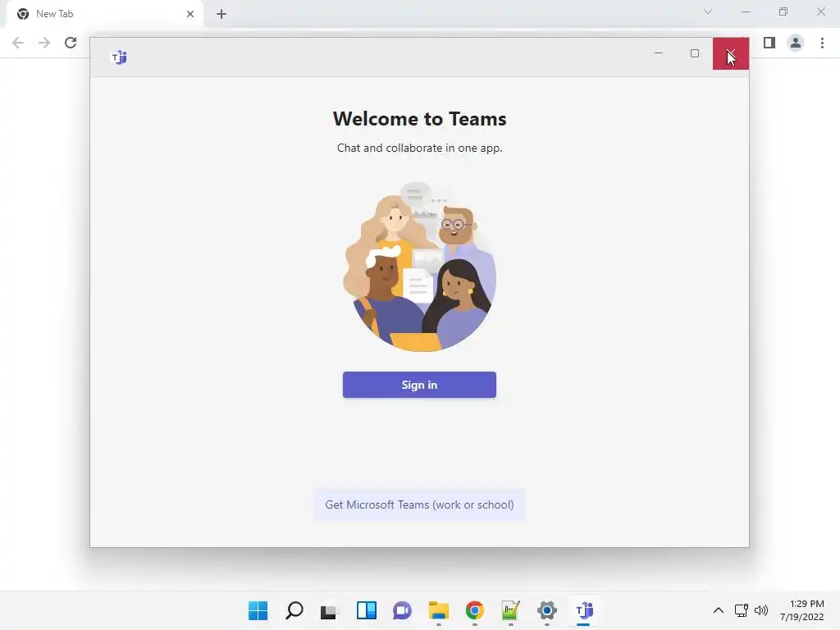The width and height of the screenshot is (840, 630).
Task: Open the Widgets panel from taskbar
Action: click(x=367, y=610)
